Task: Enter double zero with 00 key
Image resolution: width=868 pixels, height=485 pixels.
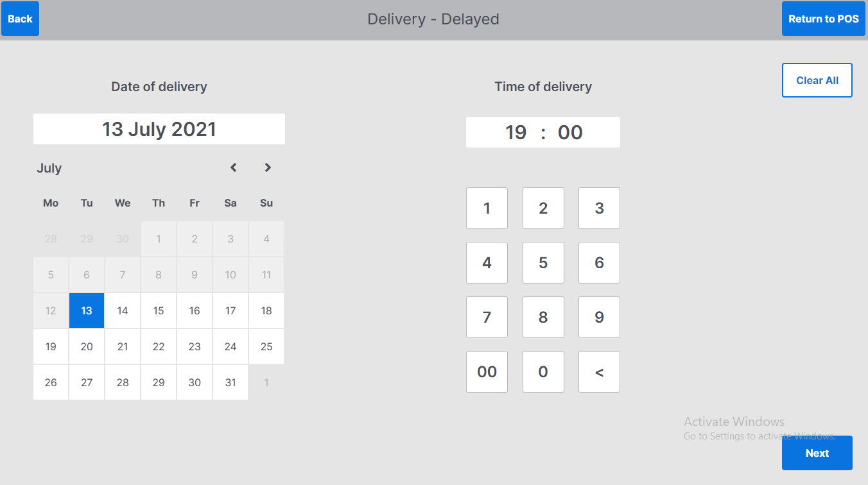Action: click(x=487, y=371)
